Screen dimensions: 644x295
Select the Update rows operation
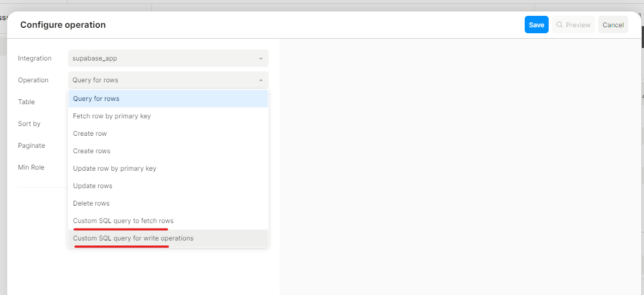tap(93, 186)
